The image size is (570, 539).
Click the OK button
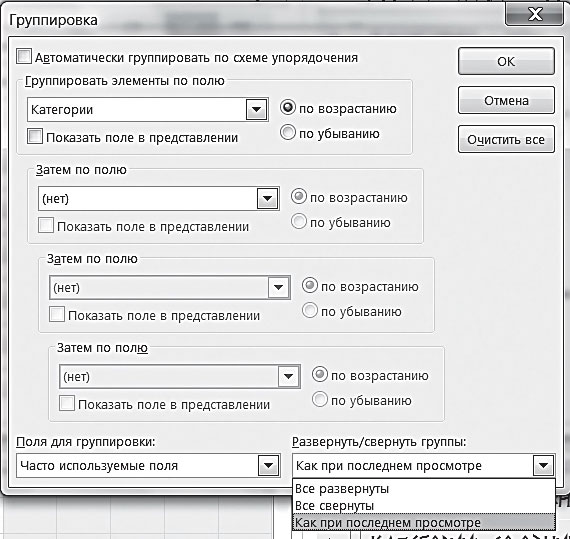pos(506,61)
